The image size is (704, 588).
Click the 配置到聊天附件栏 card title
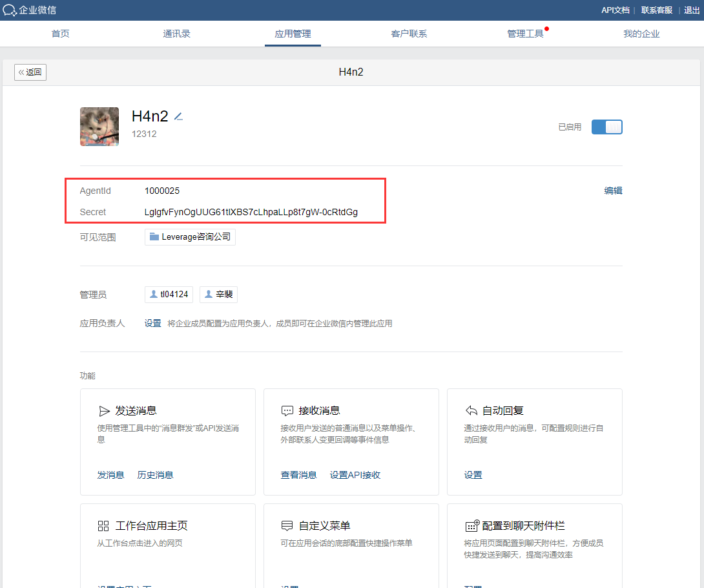point(524,526)
